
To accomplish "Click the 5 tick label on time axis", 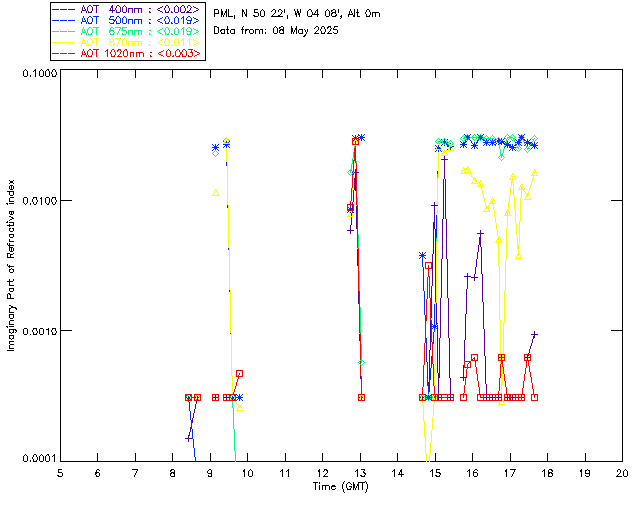I will coord(60,472).
